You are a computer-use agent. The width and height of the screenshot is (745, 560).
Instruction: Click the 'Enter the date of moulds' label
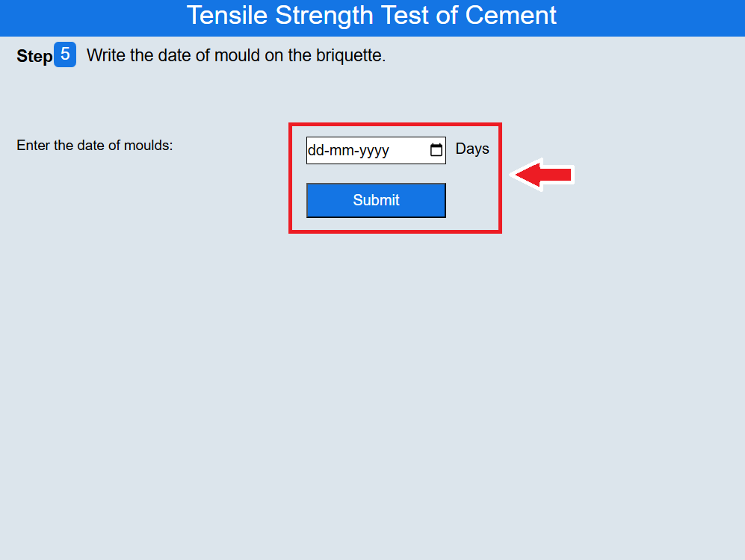(95, 146)
